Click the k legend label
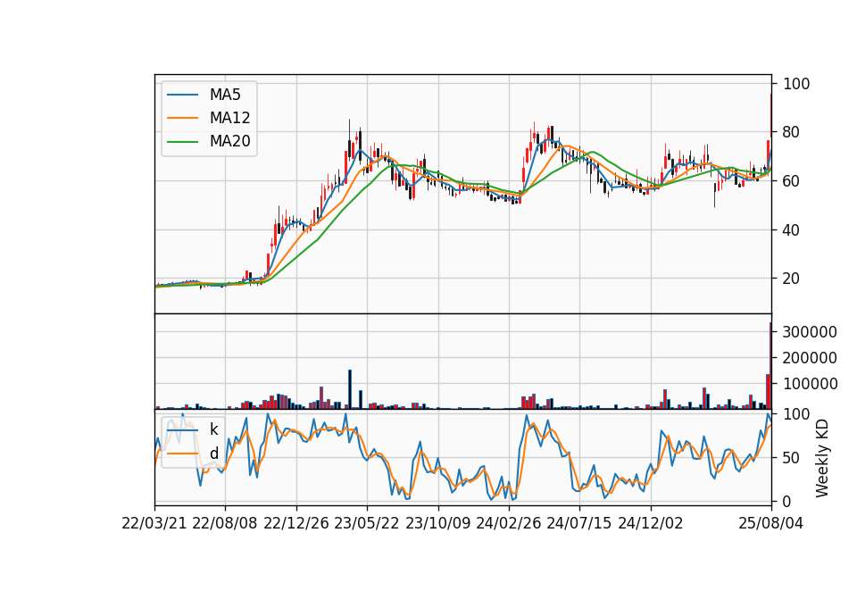This screenshot has width=857, height=616. pos(213,429)
